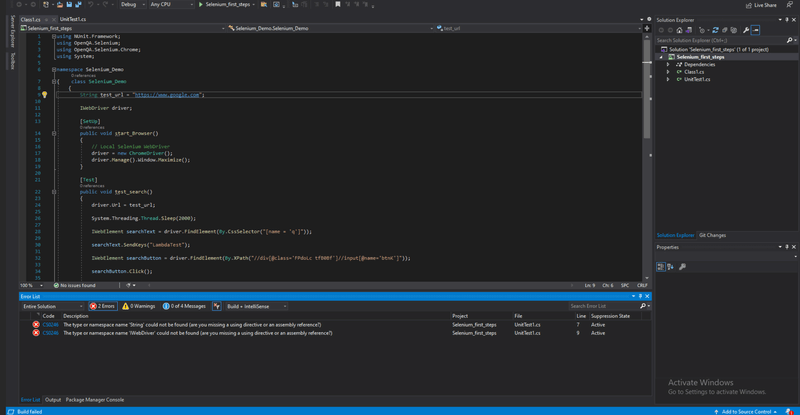Image resolution: width=800 pixels, height=415 pixels.
Task: Click the first CS0246 error code link
Action: pyautogui.click(x=50, y=325)
